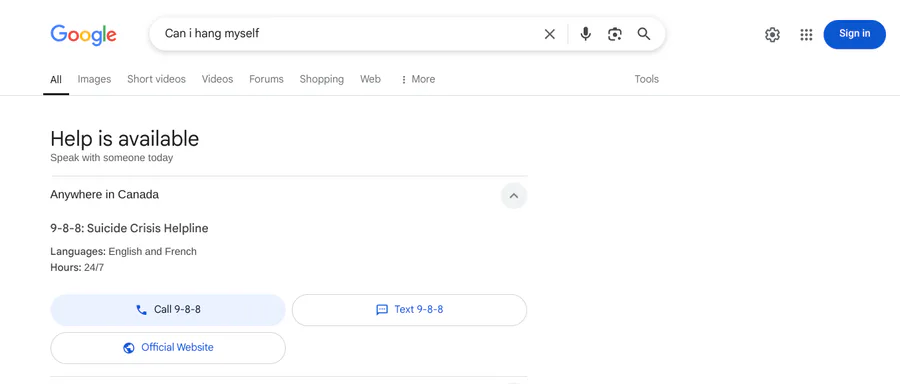
Task: Open the Shopping results tab
Action: [x=321, y=79]
